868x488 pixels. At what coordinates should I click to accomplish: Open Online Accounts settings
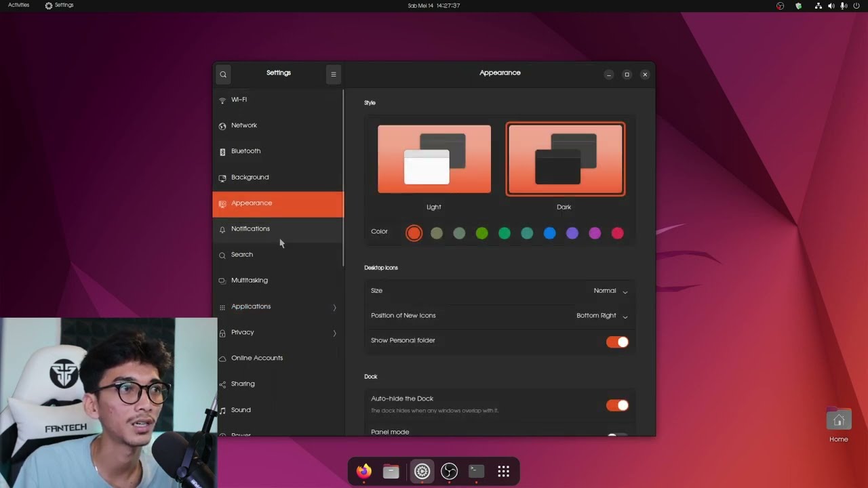pyautogui.click(x=278, y=359)
